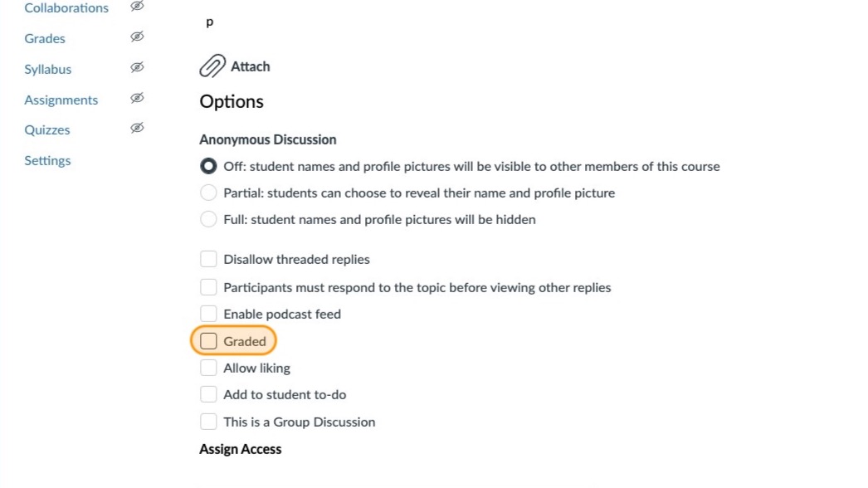The width and height of the screenshot is (868, 488).
Task: Check participants must respond before viewing replies
Action: pos(208,286)
